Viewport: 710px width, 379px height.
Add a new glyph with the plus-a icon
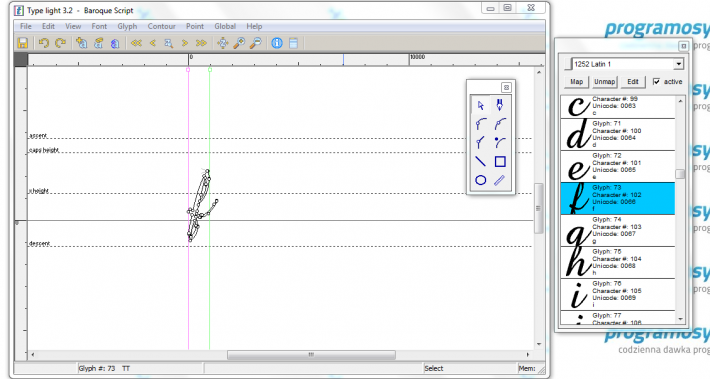[x=82, y=43]
